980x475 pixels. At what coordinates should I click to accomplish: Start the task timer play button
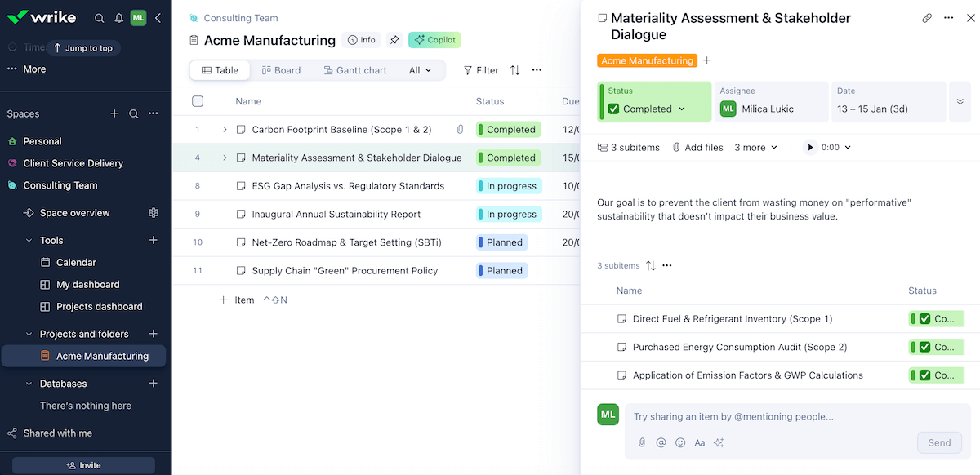coord(810,148)
